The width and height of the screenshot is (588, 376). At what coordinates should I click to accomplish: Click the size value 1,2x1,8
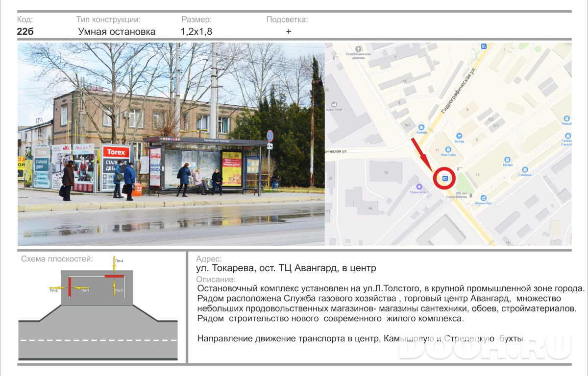click(196, 32)
